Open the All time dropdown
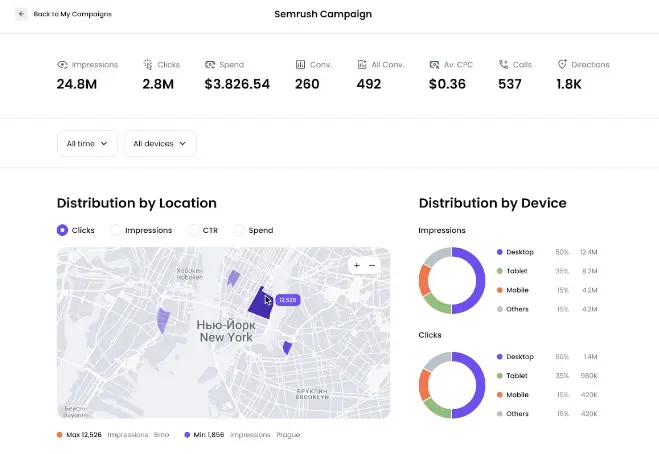This screenshot has width=659, height=454. click(87, 144)
